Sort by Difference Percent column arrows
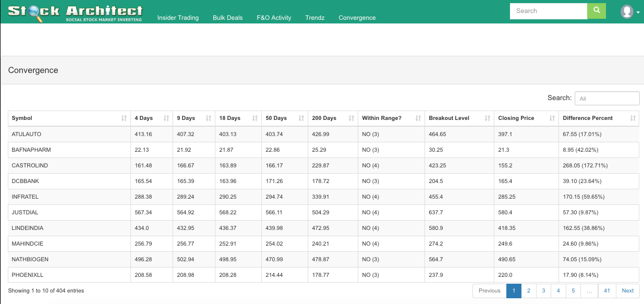Screen dimensions: 644x304 pyautogui.click(x=633, y=118)
